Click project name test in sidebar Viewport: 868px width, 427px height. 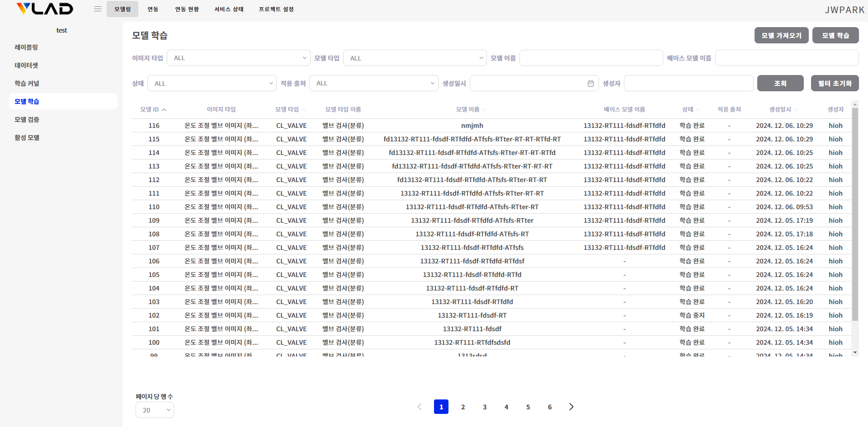click(x=61, y=30)
